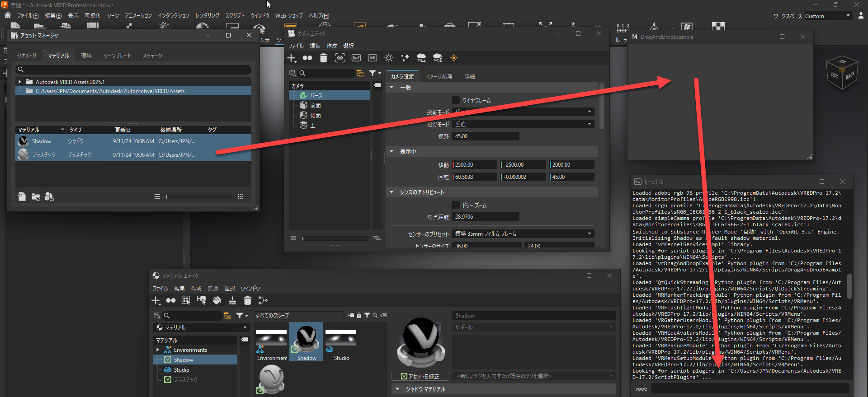Viewport: 868px width, 397px height.
Task: Click the reload assets shapes icon in Asset Manager
Action: pyautogui.click(x=49, y=196)
